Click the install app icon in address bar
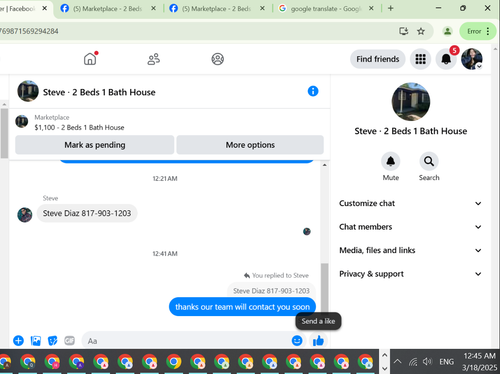The width and height of the screenshot is (500, 374). (404, 31)
